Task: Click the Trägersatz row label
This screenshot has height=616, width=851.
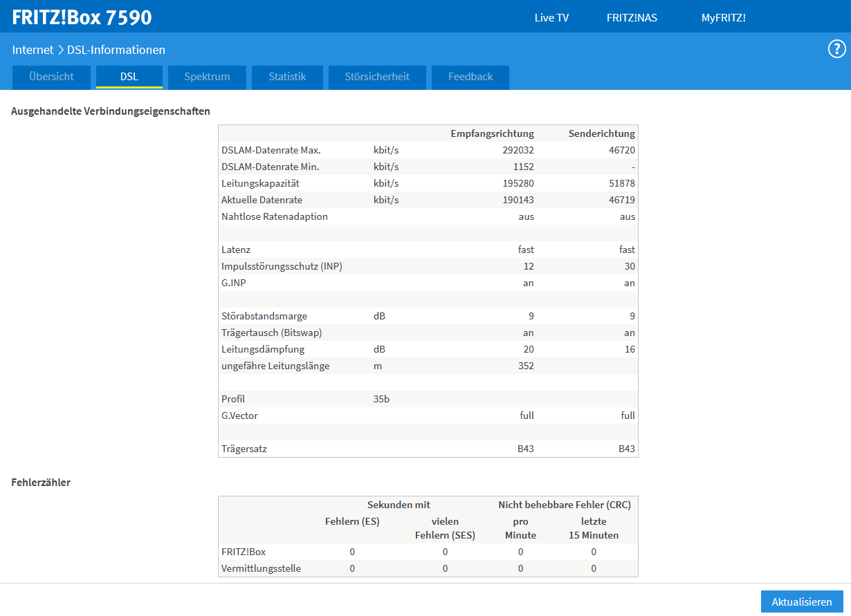Action: click(244, 449)
